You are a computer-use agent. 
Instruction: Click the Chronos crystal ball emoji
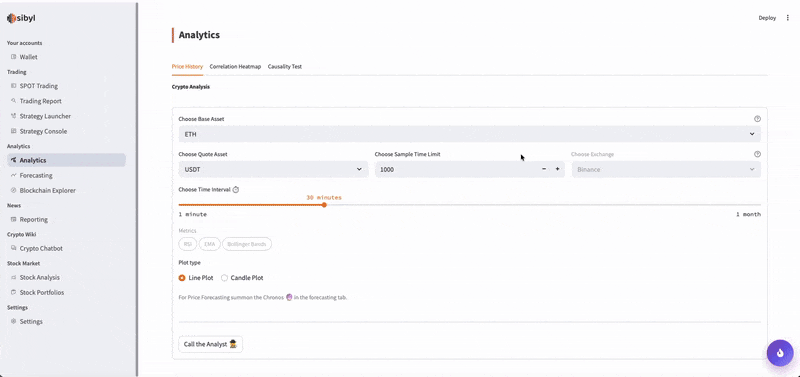coord(289,297)
